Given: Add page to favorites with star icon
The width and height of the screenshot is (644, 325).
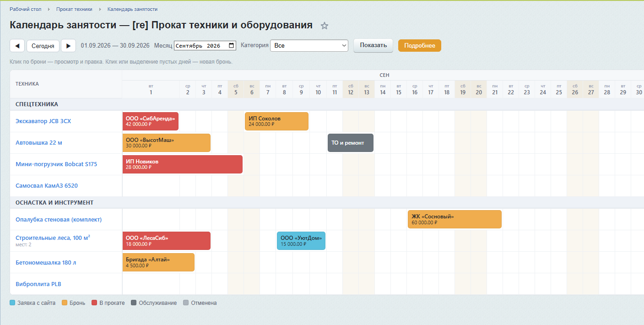Looking at the screenshot, I should (325, 26).
